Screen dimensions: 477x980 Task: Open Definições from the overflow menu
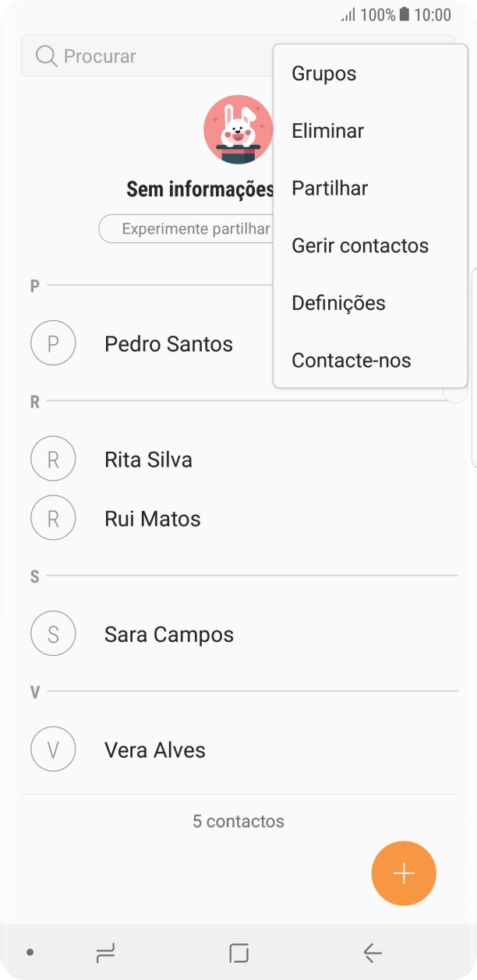(338, 303)
